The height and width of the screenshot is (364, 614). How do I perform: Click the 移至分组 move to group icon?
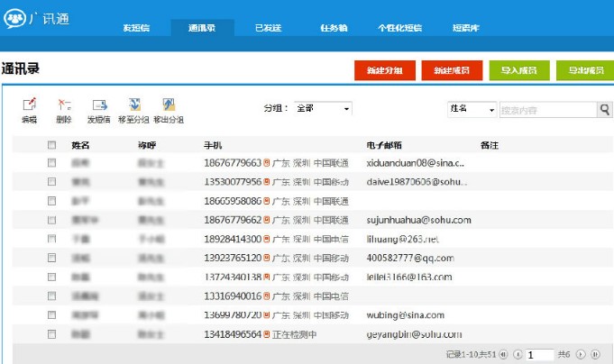[134, 105]
